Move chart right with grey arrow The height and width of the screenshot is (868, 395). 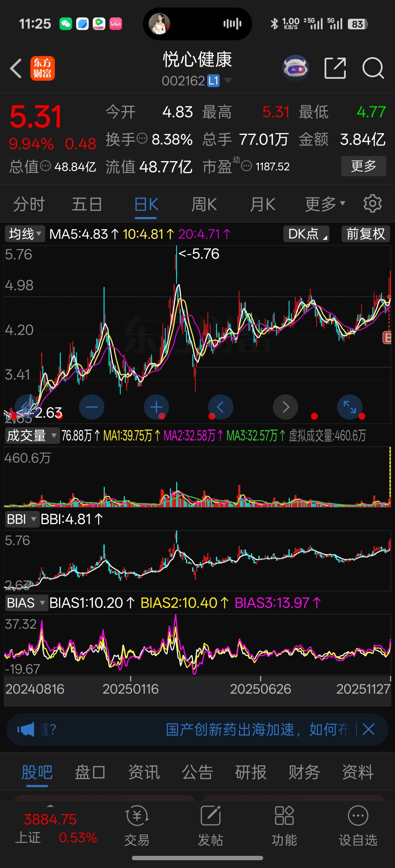coord(285,407)
